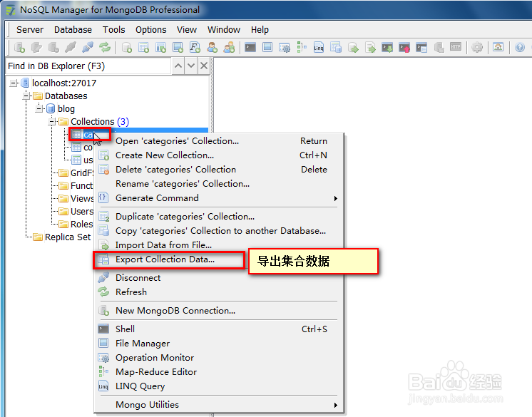Click the two-person Create Role toolbar icon
This screenshot has height=417, width=532.
(229, 47)
